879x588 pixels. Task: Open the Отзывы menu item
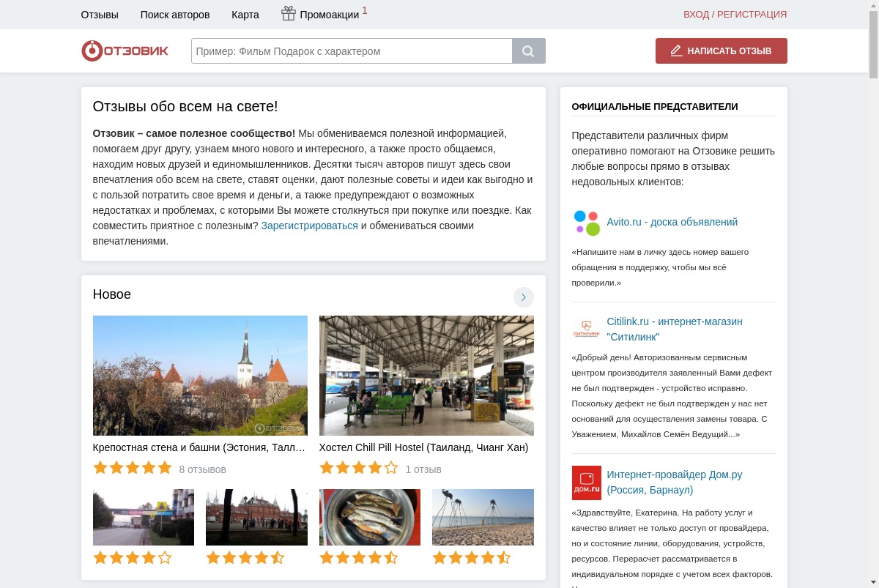point(100,15)
